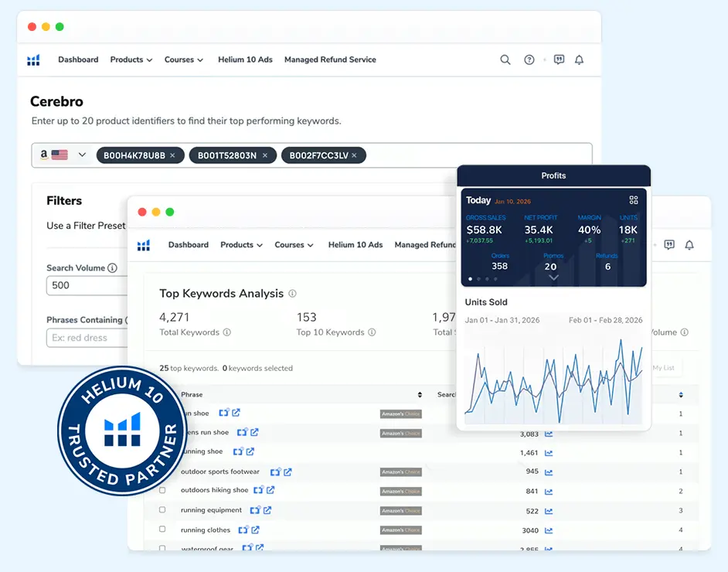Check the outdoors hiking shoe row checkbox

162,490
